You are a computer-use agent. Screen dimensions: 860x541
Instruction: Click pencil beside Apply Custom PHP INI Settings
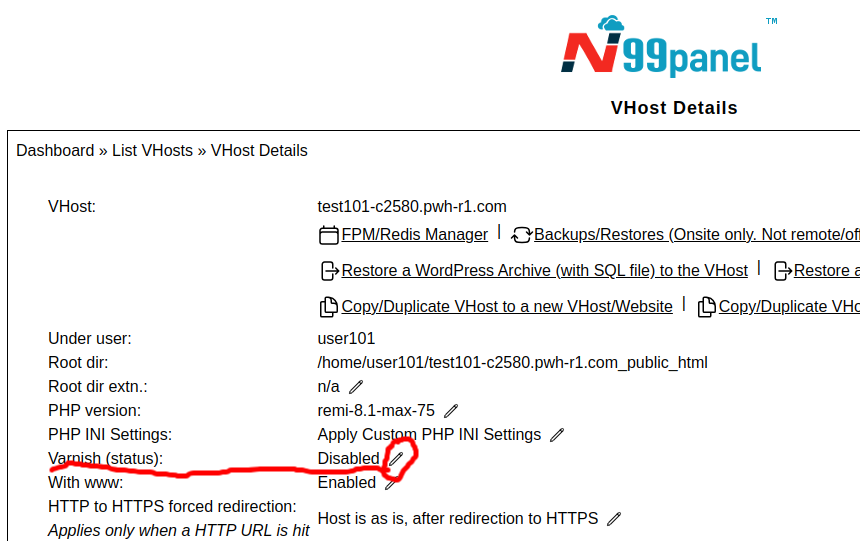point(557,435)
